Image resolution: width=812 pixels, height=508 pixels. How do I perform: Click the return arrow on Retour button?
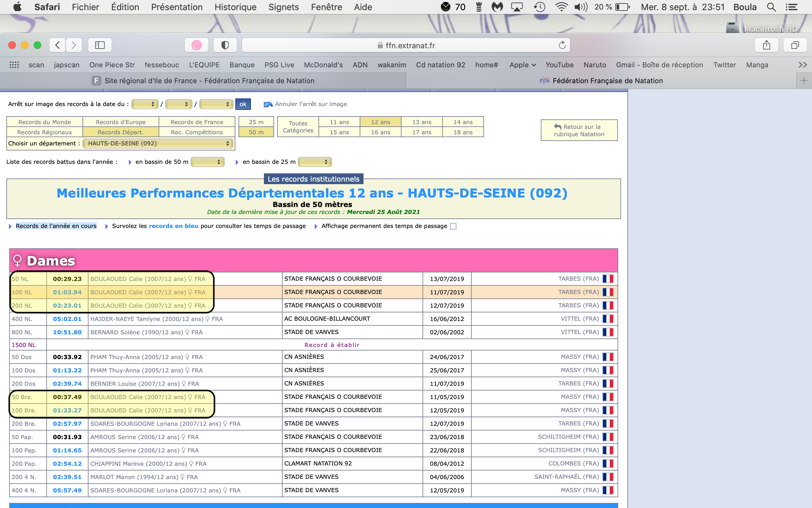tap(557, 127)
